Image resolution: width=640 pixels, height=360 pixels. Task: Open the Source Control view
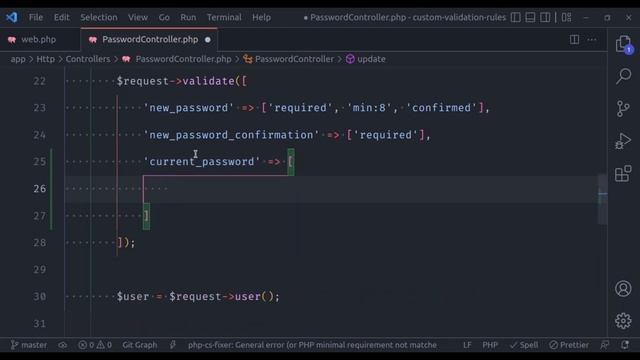623,109
